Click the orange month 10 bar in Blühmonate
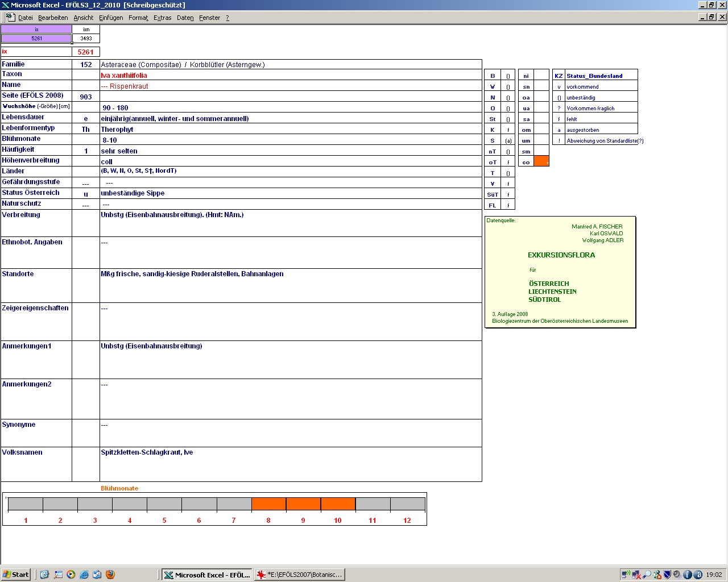This screenshot has height=582, width=728. click(338, 504)
